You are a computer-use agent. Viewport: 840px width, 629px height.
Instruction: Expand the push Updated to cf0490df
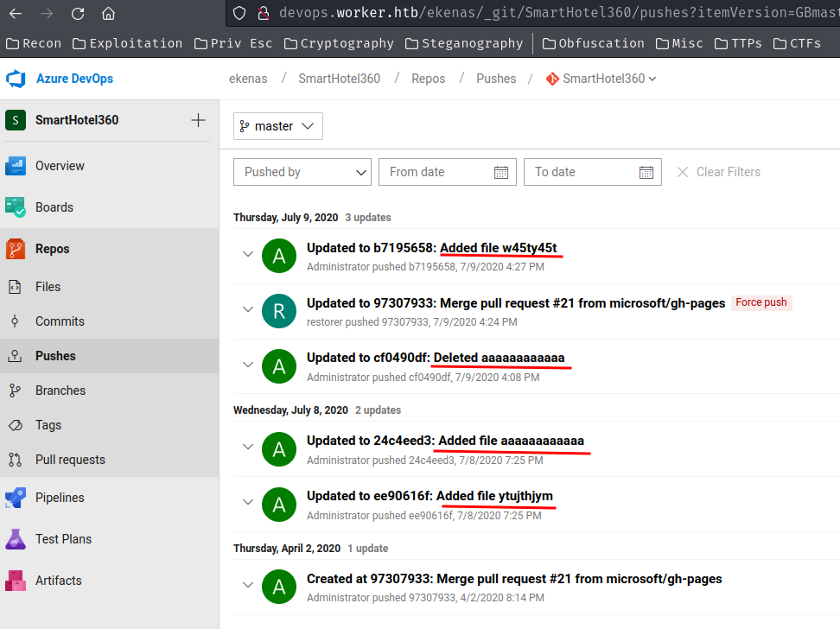247,365
